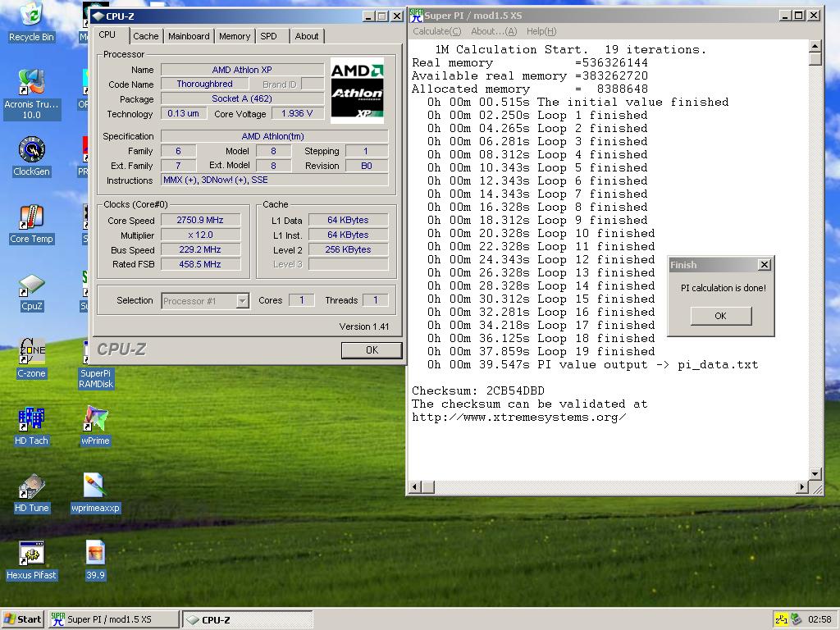Image resolution: width=840 pixels, height=630 pixels.
Task: Click the Revision B0 field
Action: click(x=367, y=166)
